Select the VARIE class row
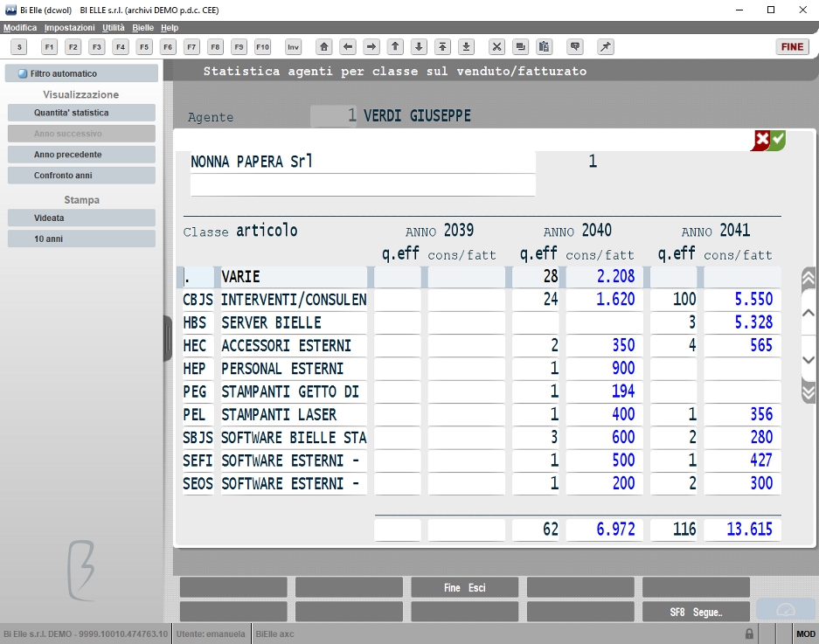This screenshot has width=819, height=644. [478, 277]
